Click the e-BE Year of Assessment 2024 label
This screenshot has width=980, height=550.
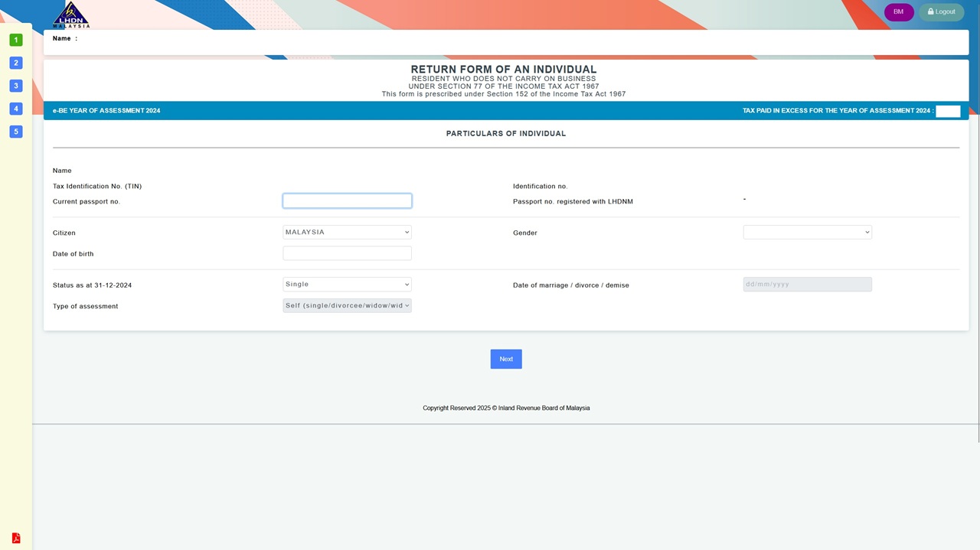click(x=106, y=111)
